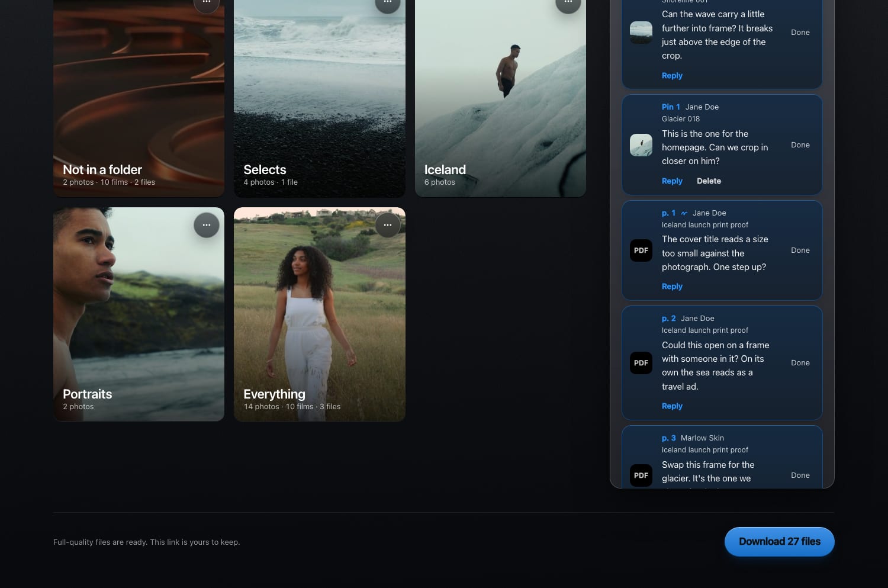Reply to the p. 2 travel ad comment
This screenshot has height=588, width=888.
pyautogui.click(x=672, y=406)
